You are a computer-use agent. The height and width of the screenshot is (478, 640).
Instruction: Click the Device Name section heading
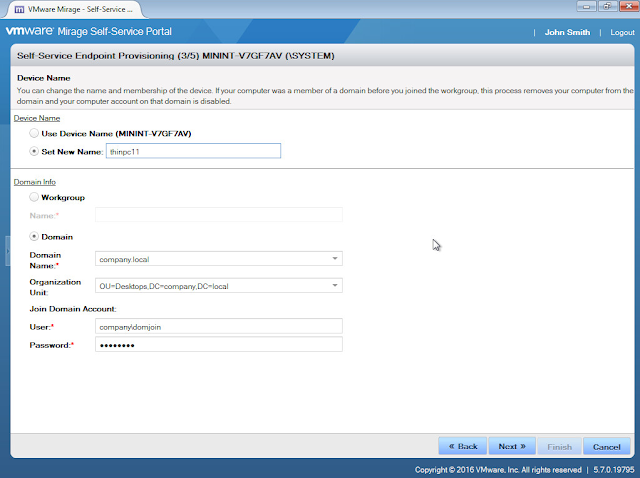[x=37, y=118]
